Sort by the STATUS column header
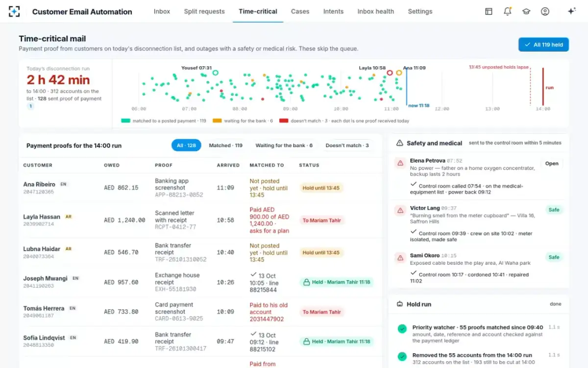The height and width of the screenshot is (368, 588). point(309,165)
